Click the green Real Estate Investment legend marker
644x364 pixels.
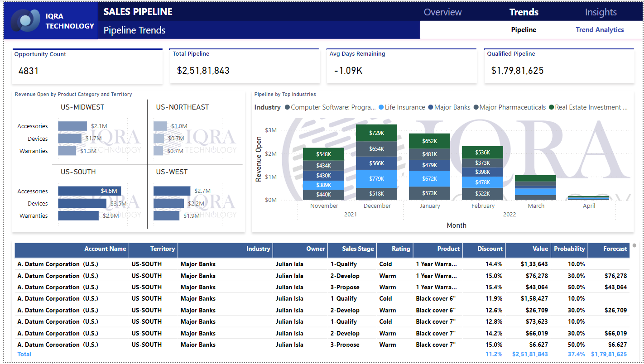pos(552,107)
